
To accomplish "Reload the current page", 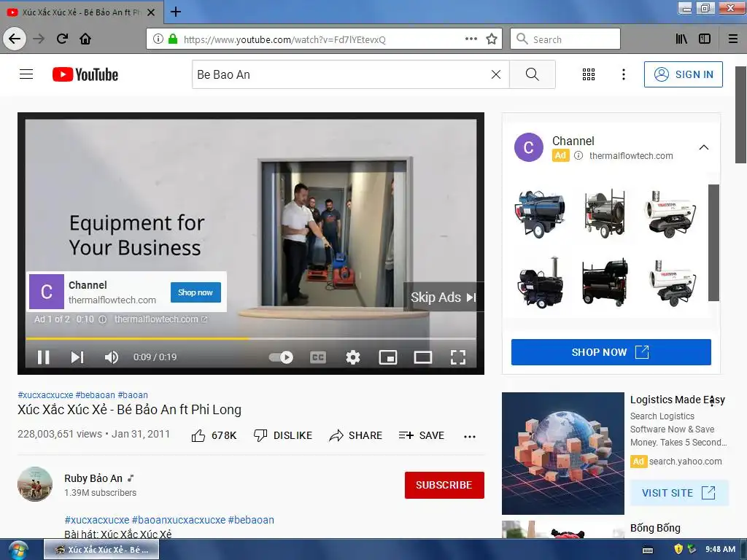I will click(x=62, y=39).
